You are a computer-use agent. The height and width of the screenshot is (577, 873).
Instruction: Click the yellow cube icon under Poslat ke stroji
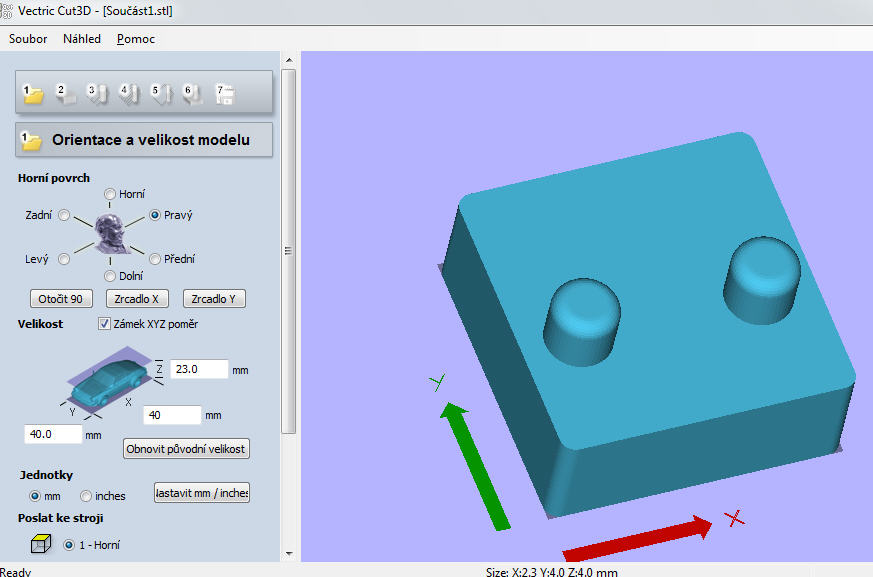tap(40, 545)
